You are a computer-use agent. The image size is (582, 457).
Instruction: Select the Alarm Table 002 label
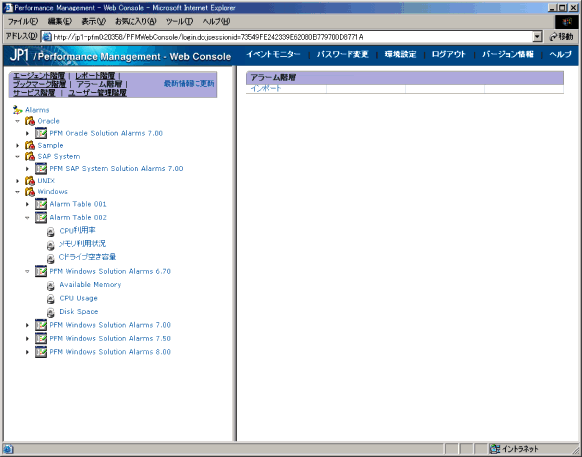(78, 218)
